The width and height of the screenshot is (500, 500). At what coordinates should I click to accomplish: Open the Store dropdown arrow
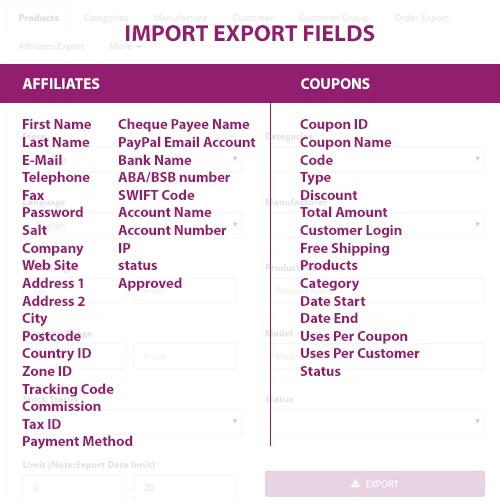pyautogui.click(x=235, y=159)
